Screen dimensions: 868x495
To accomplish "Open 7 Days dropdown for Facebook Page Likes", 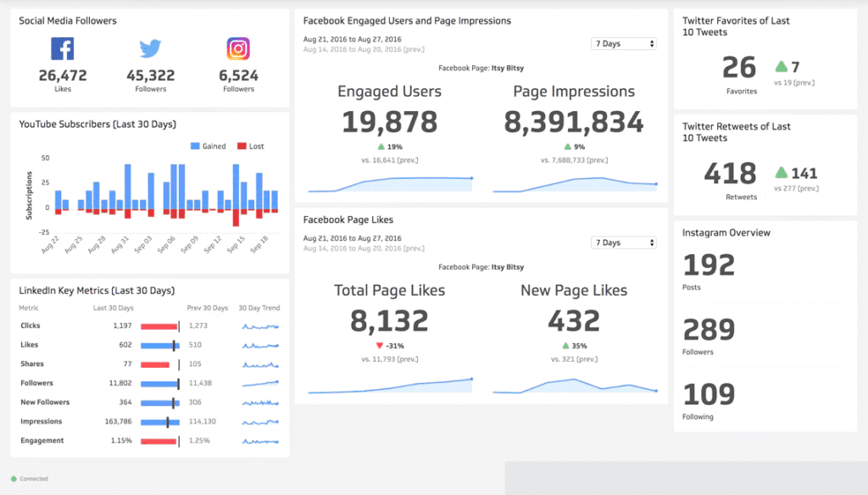I will coord(624,242).
